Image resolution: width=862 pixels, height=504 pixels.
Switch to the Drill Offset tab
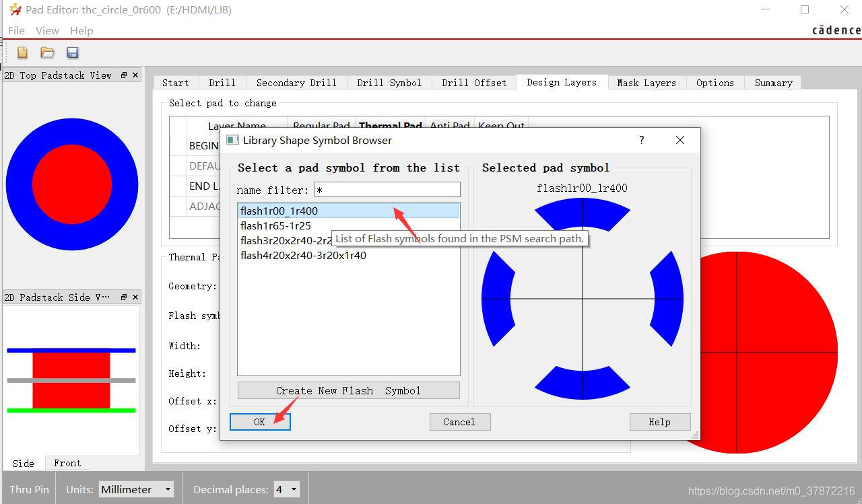tap(474, 83)
